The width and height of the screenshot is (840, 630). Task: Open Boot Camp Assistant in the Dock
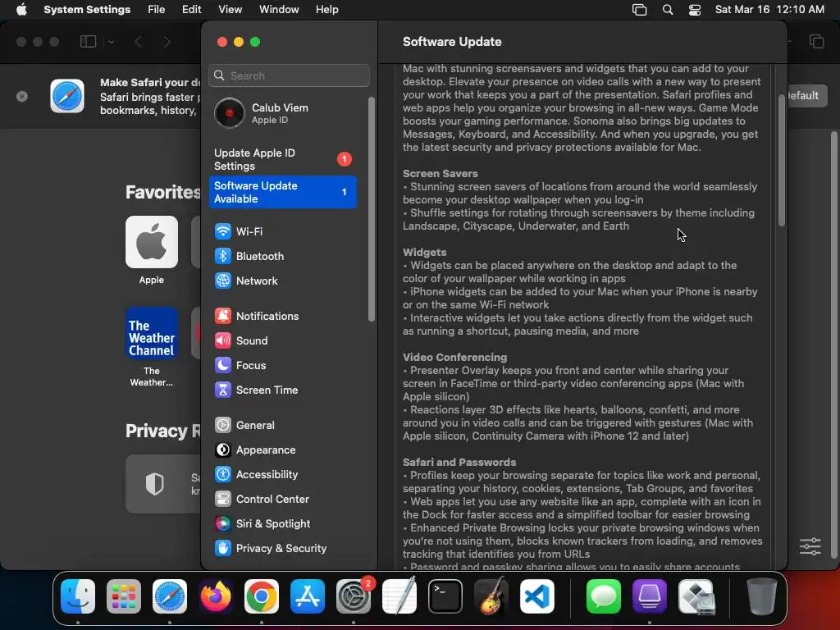[x=696, y=596]
